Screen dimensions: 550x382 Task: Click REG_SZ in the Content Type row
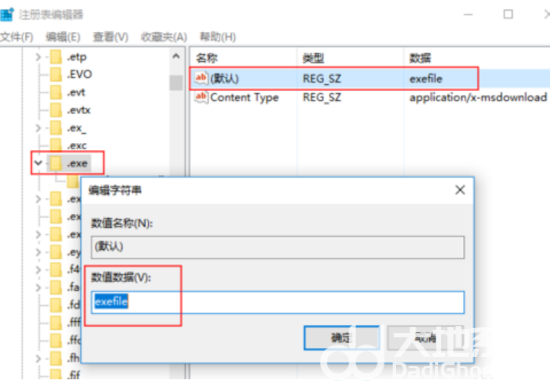tap(322, 97)
